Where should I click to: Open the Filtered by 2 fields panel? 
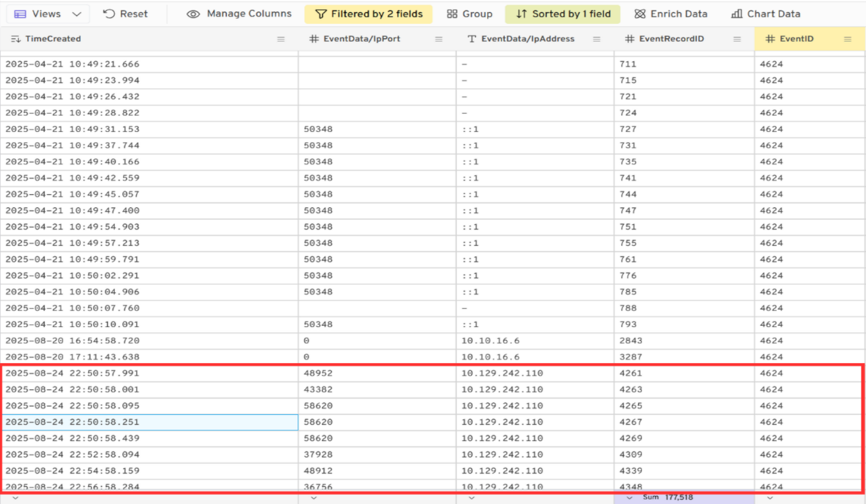(x=368, y=14)
